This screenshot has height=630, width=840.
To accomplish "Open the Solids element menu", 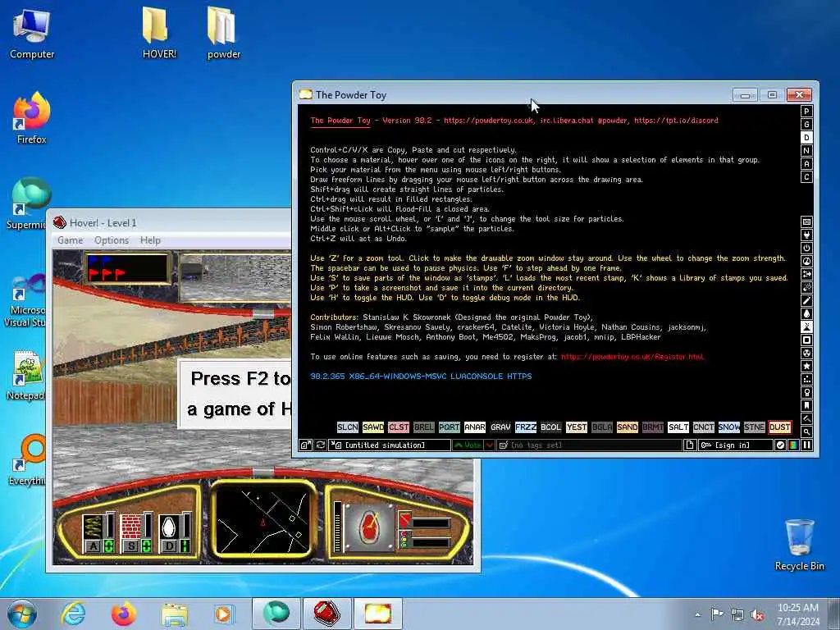I will coord(806,340).
